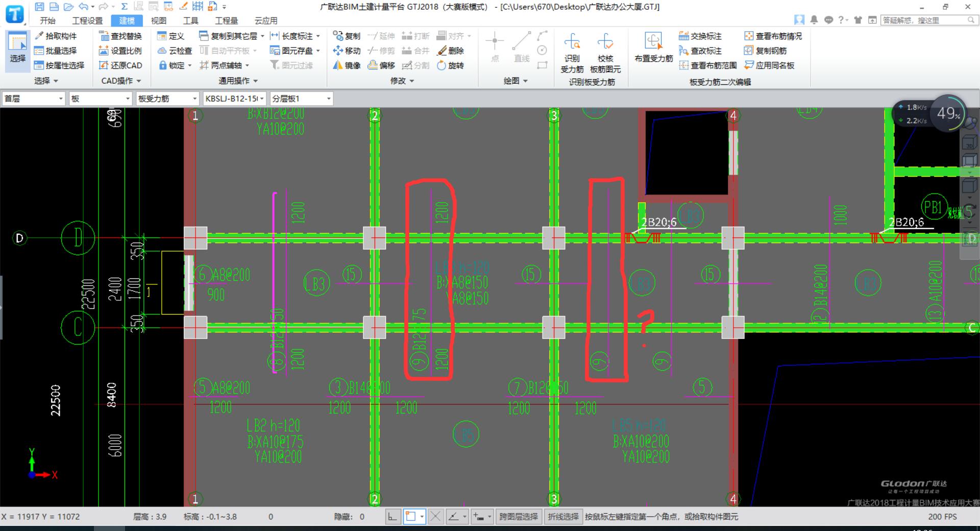
Task: Expand the 锁定 lock dropdown
Action: point(190,65)
